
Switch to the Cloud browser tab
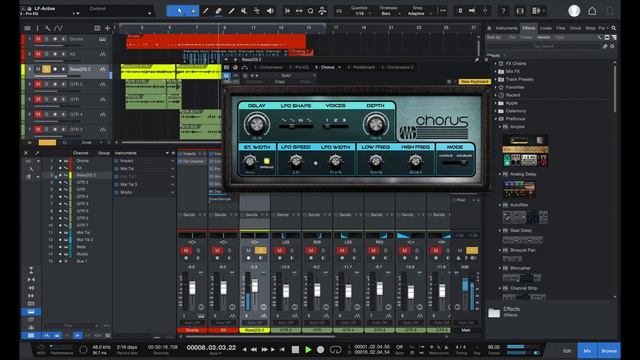[x=575, y=28]
